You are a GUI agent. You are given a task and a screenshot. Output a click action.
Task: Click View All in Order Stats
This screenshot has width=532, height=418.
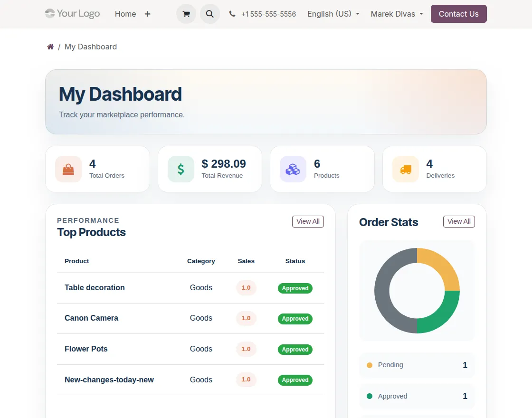tap(459, 221)
